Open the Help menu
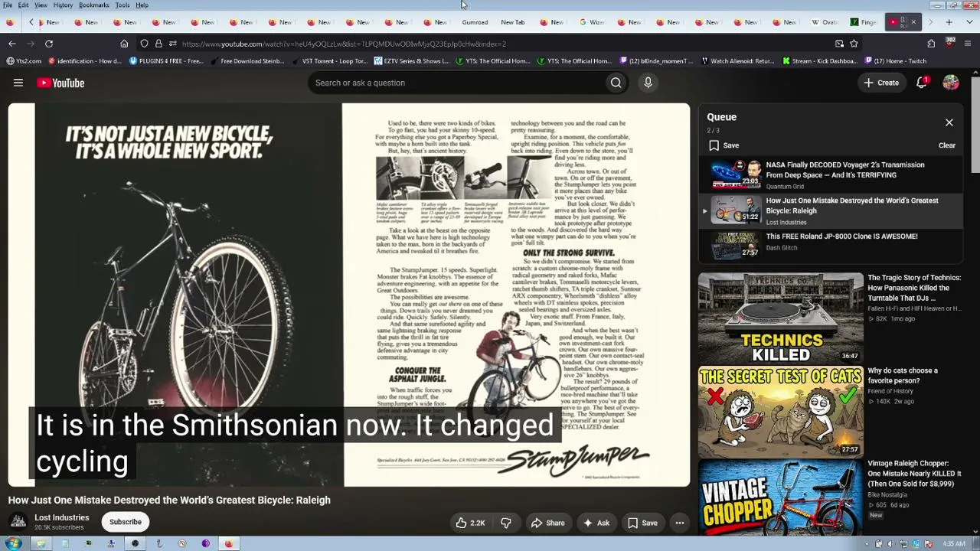Viewport: 980px width, 551px height. (142, 5)
